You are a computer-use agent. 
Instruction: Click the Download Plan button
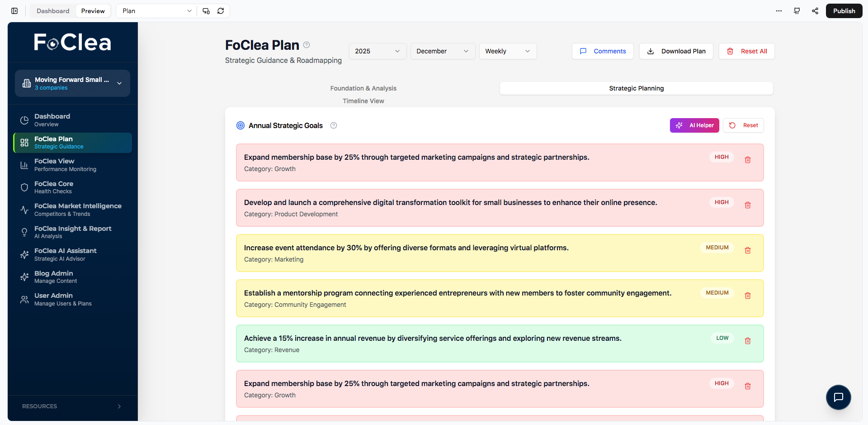pos(676,51)
